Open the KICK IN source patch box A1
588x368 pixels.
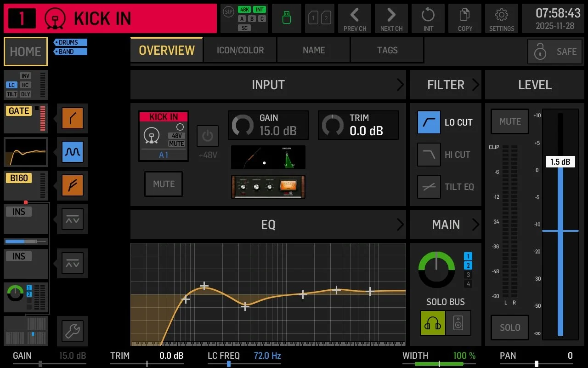tap(164, 136)
